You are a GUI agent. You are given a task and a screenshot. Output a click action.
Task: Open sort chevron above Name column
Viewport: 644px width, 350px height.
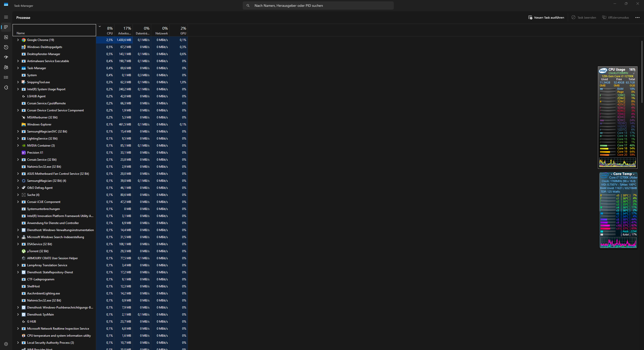[100, 26]
